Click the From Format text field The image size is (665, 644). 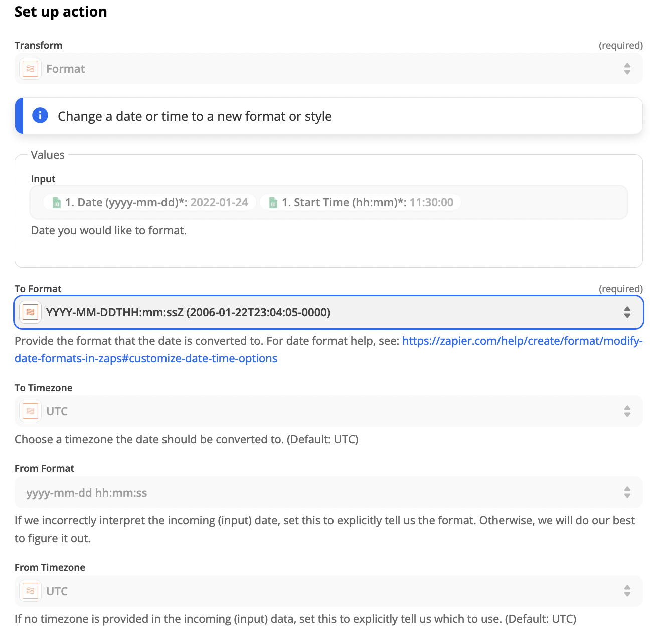(x=301, y=493)
